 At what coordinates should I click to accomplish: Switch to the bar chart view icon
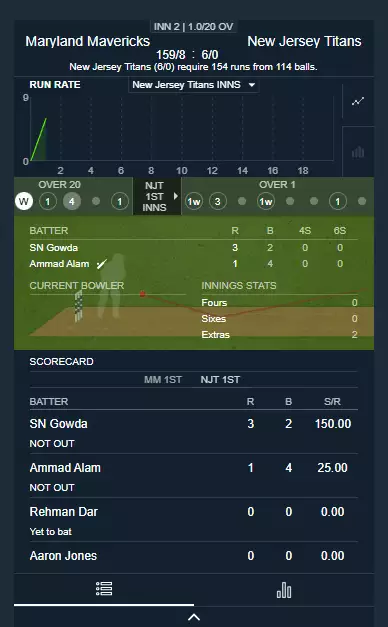(x=358, y=152)
